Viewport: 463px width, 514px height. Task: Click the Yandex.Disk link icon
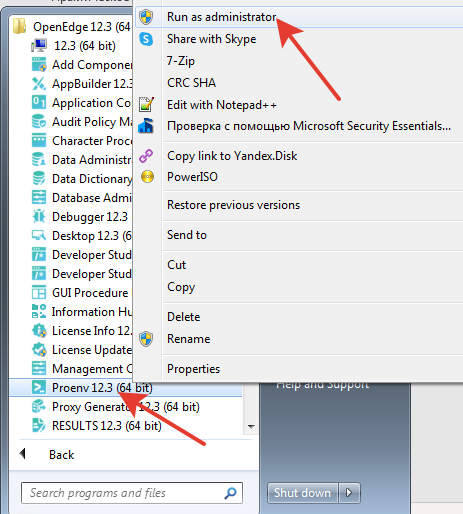point(146,156)
